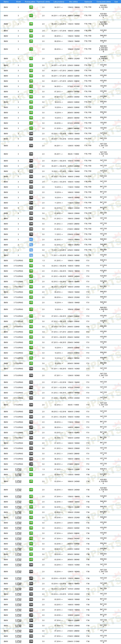Screen dimensions: 121x644
Task: Click hybrid Hy icon in 225kW / 306KM row
Action: click(x=31, y=250)
